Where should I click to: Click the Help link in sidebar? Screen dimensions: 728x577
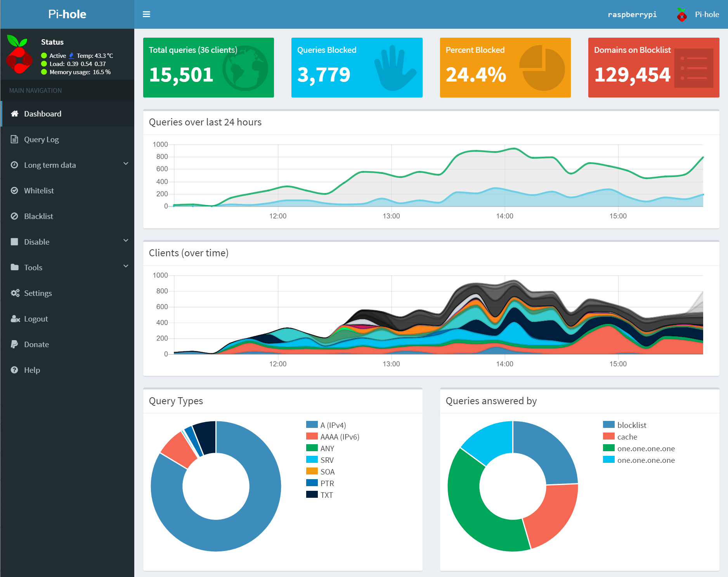[32, 370]
